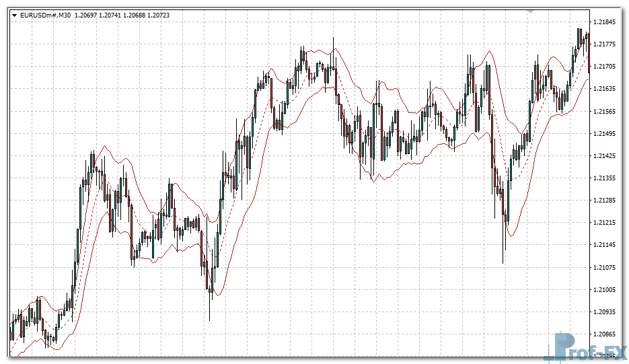Click the 1.21495 price scale label
The height and width of the screenshot is (364, 629).
coord(607,134)
